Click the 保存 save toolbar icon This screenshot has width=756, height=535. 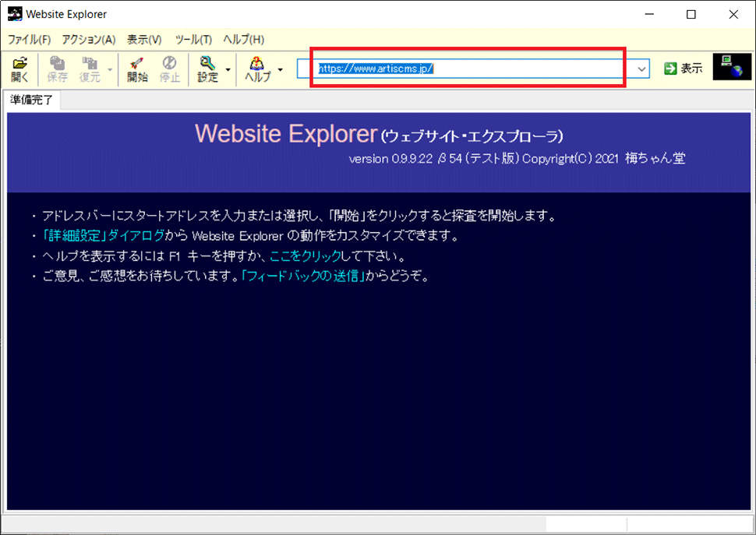(x=58, y=69)
